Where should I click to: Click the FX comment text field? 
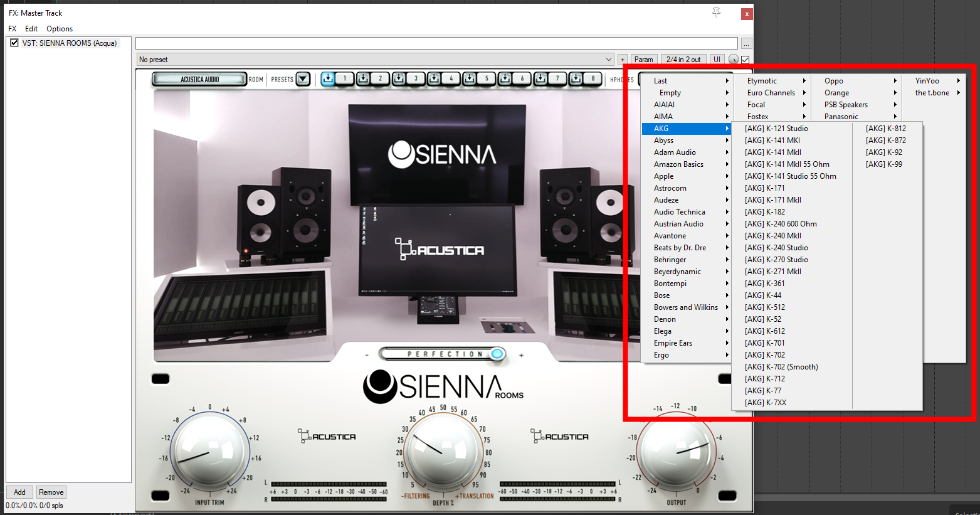click(436, 43)
